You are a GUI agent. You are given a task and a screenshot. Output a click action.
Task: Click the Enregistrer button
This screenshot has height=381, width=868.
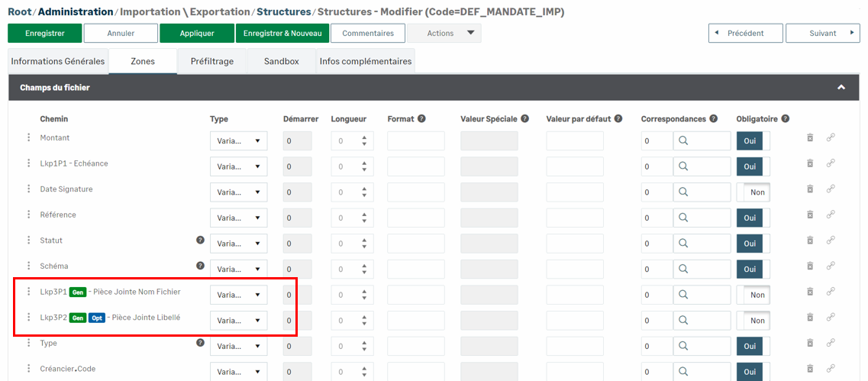pyautogui.click(x=44, y=34)
